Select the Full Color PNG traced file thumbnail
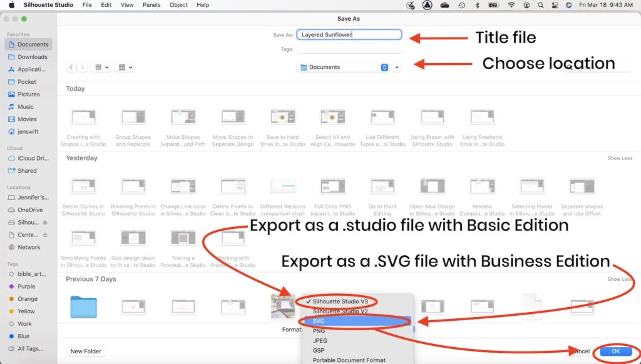 pyautogui.click(x=333, y=187)
